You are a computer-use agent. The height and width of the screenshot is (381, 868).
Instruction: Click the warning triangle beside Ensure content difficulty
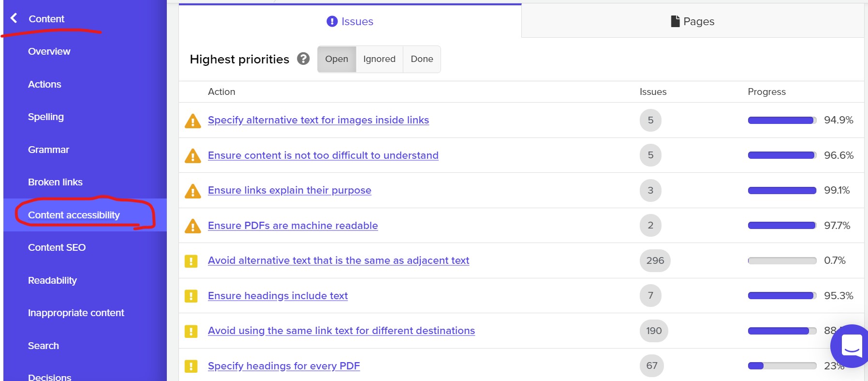[193, 156]
